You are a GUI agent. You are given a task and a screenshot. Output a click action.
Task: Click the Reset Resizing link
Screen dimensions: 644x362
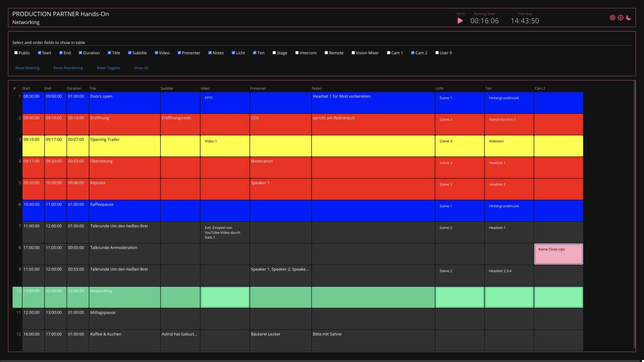[27, 68]
